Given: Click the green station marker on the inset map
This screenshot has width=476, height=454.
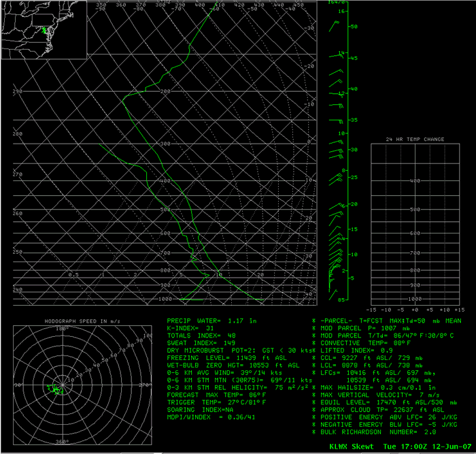Looking at the screenshot, I should click(x=44, y=30).
